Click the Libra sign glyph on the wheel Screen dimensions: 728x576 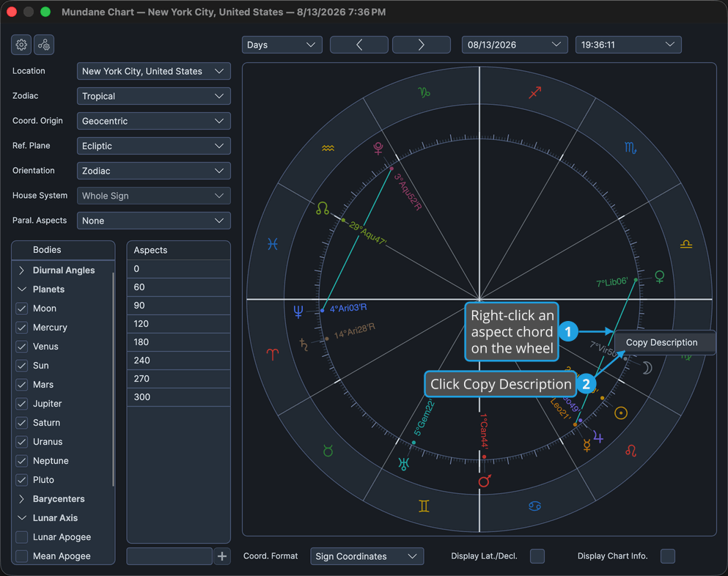(686, 244)
